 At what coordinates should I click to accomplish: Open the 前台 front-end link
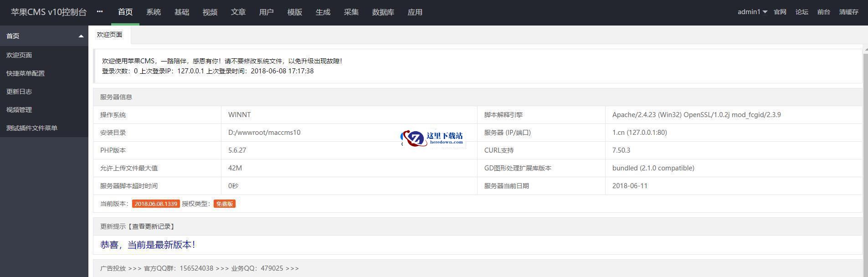pyautogui.click(x=824, y=12)
